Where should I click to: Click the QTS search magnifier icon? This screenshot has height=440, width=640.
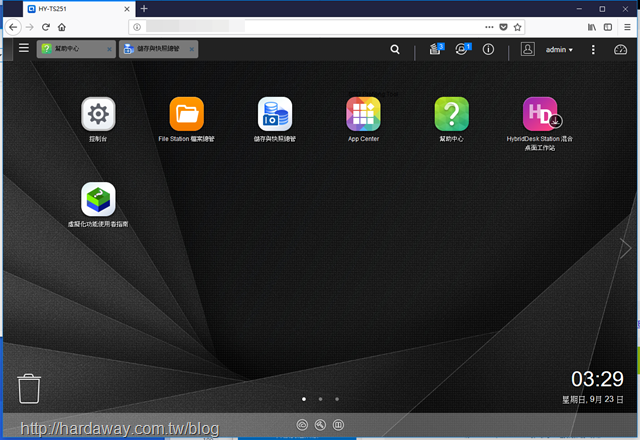tap(395, 49)
